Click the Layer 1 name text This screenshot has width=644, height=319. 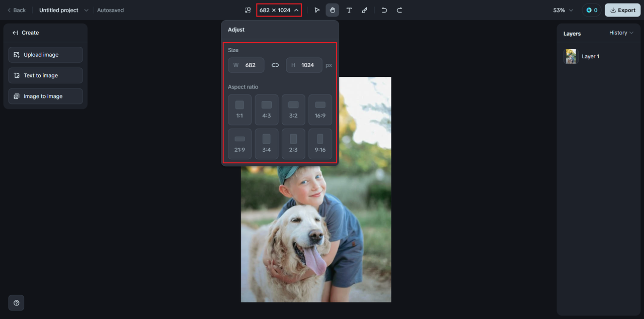591,56
